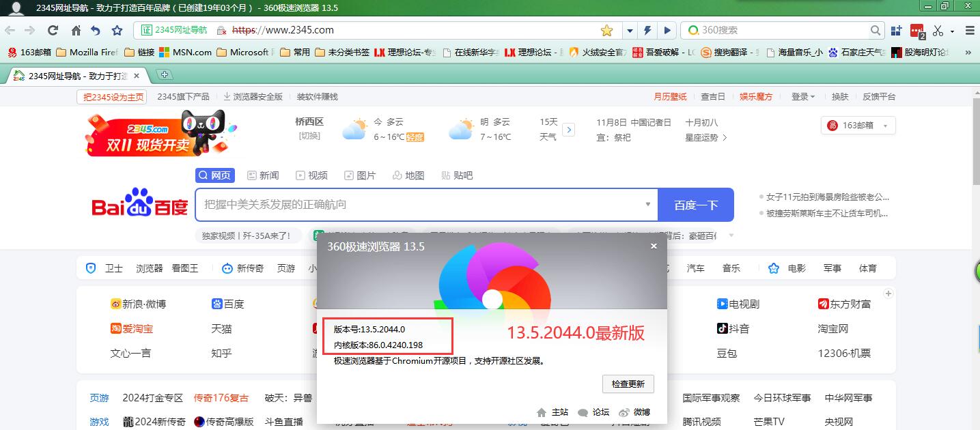Expand the 163邮箱 mail dropdown
Image resolution: width=980 pixels, height=430 pixels.
tap(886, 126)
